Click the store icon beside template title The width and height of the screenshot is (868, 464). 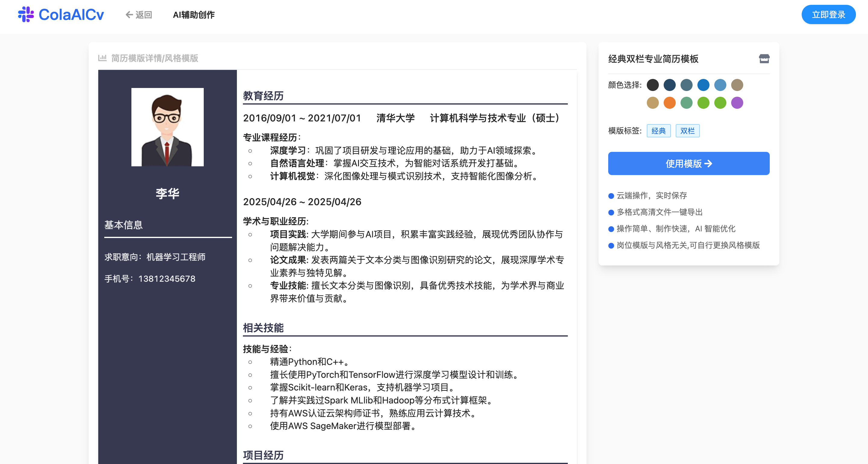[x=764, y=59]
